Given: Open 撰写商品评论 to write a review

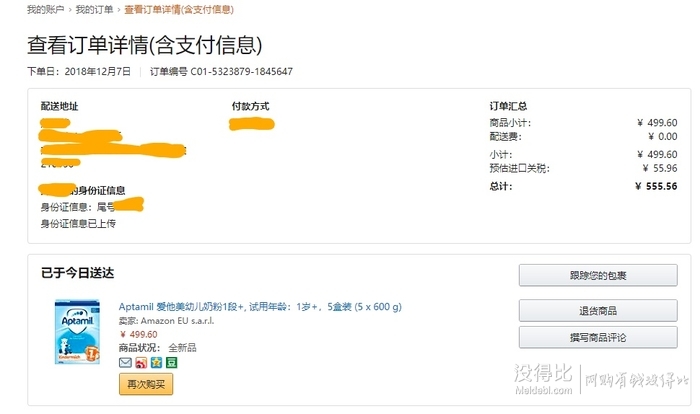Looking at the screenshot, I should (598, 337).
